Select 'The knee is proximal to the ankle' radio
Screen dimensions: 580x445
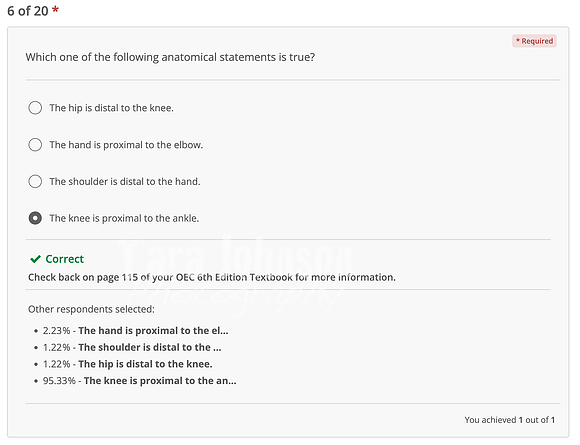(x=35, y=218)
